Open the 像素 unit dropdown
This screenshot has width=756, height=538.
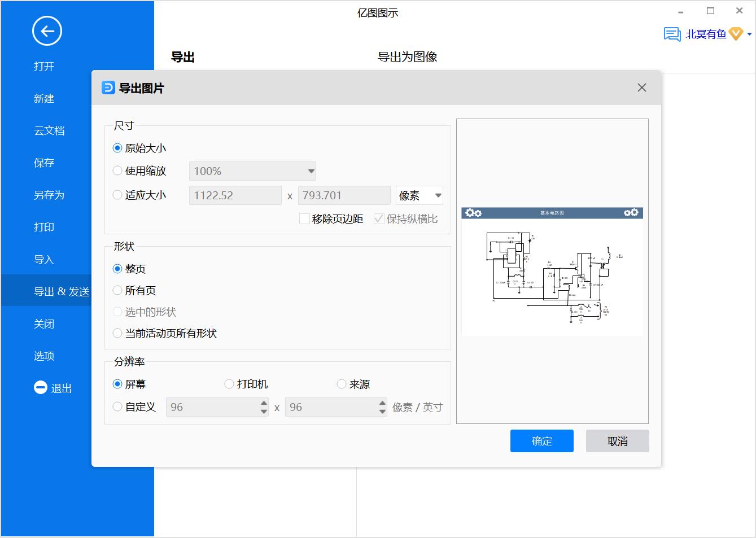click(x=418, y=195)
